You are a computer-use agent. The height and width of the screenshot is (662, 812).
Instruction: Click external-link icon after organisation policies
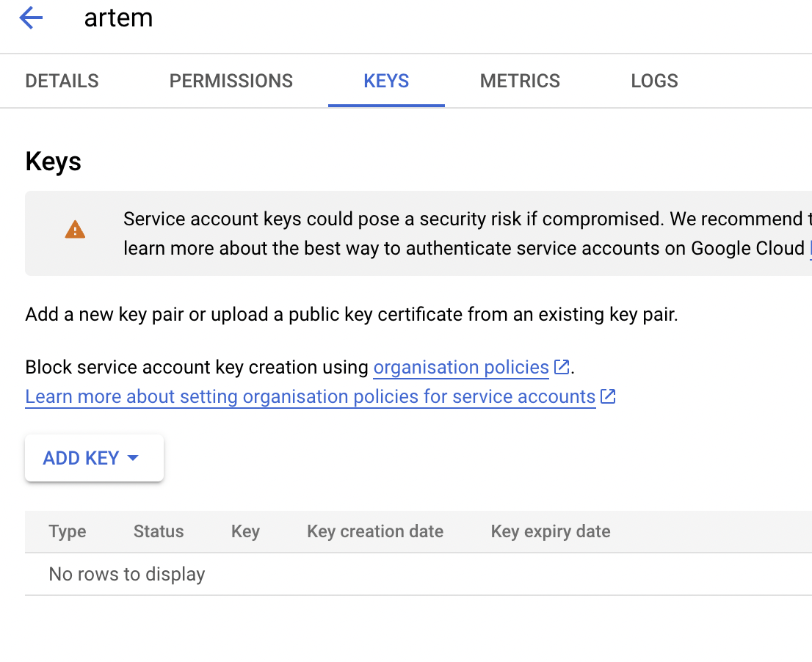pos(562,367)
